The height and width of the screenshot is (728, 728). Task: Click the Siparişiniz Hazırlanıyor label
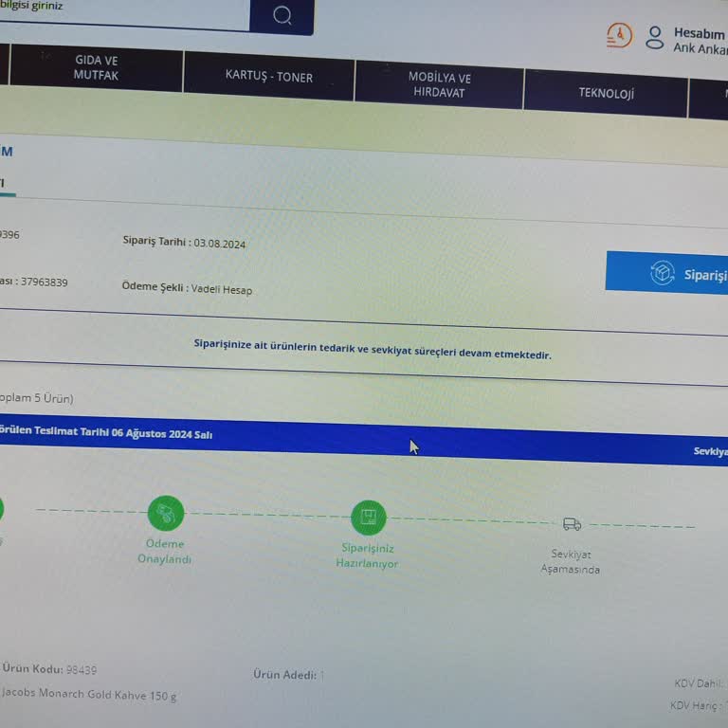367,555
